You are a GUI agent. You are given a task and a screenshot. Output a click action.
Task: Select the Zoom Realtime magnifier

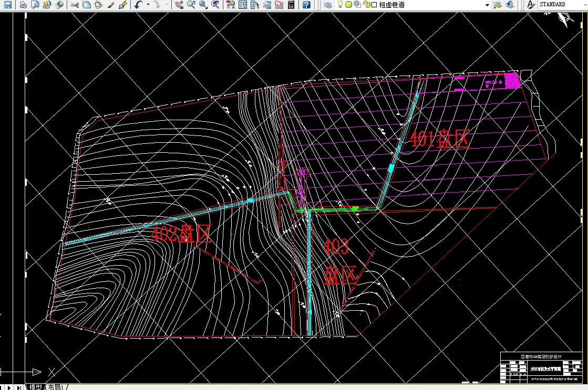(191, 5)
